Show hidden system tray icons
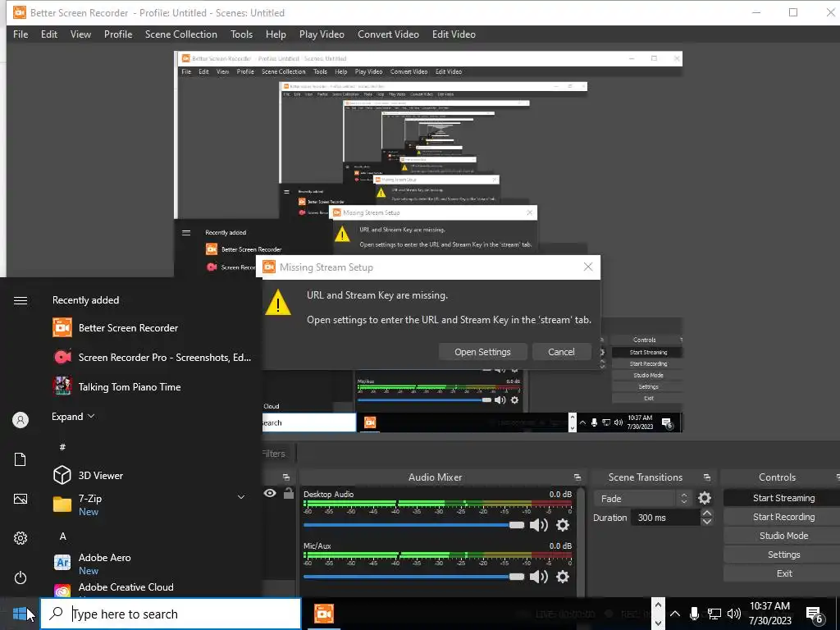The image size is (840, 630). pos(675,614)
